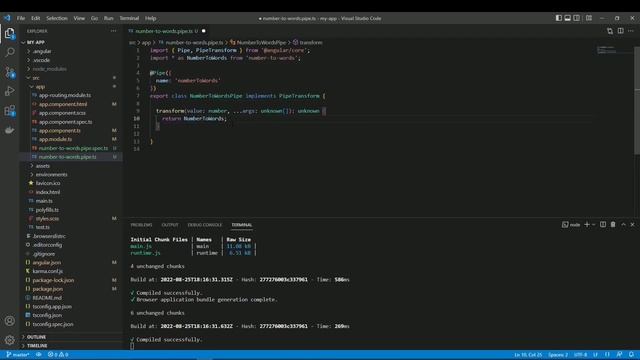Kill the terminal with trash icon
The height and width of the screenshot is (360, 640).
(613, 224)
